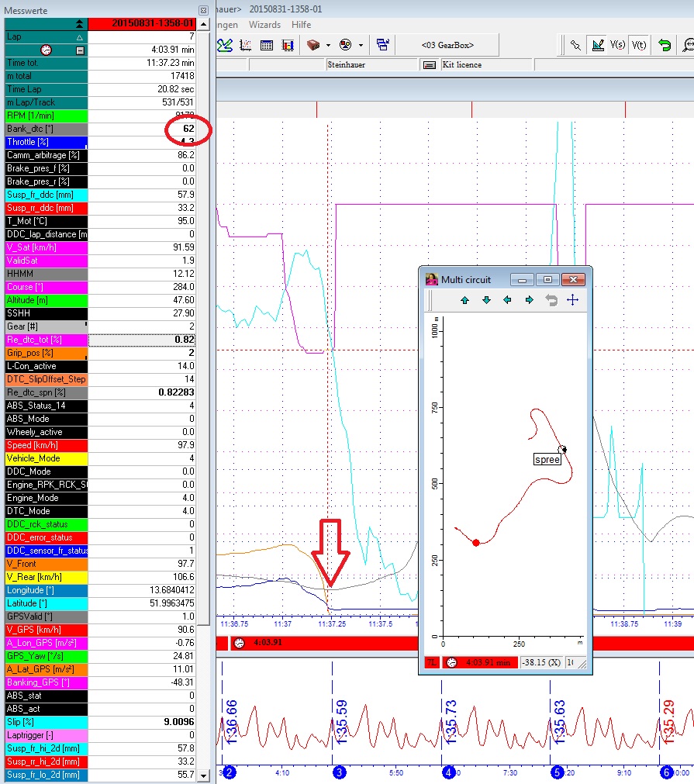Open the Hilfe menu
The width and height of the screenshot is (694, 784).
click(301, 25)
